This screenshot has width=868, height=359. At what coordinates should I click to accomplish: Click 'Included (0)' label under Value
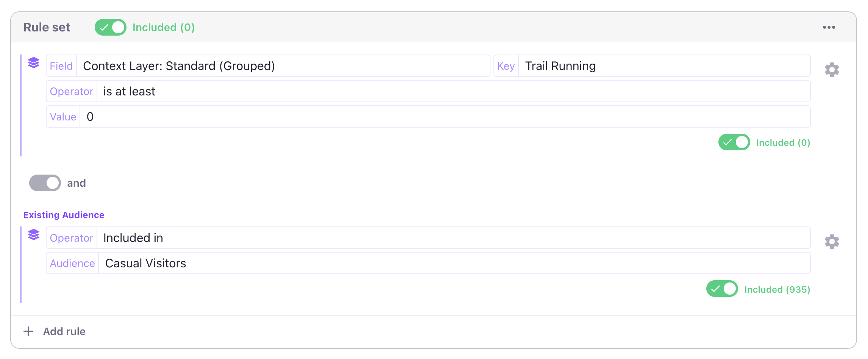tap(783, 143)
